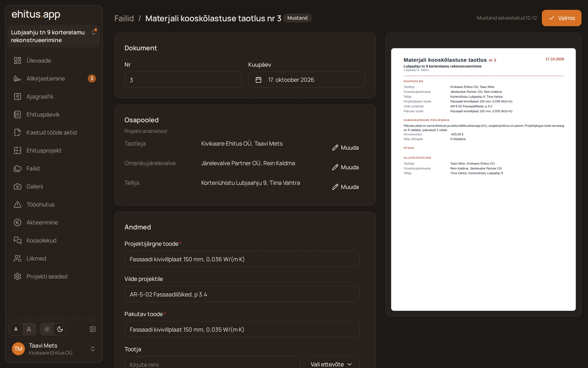Click the Valmis button
This screenshot has width=588, height=368.
[561, 18]
